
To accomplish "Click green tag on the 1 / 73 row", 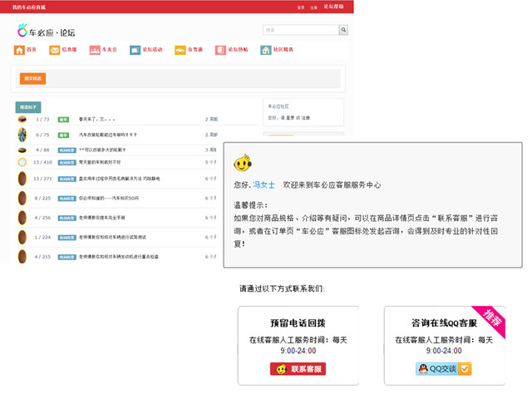I will tap(63, 120).
